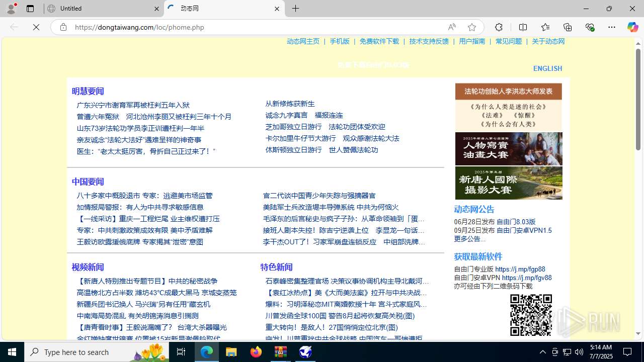
Task: View site information lock icon
Action: click(x=63, y=27)
